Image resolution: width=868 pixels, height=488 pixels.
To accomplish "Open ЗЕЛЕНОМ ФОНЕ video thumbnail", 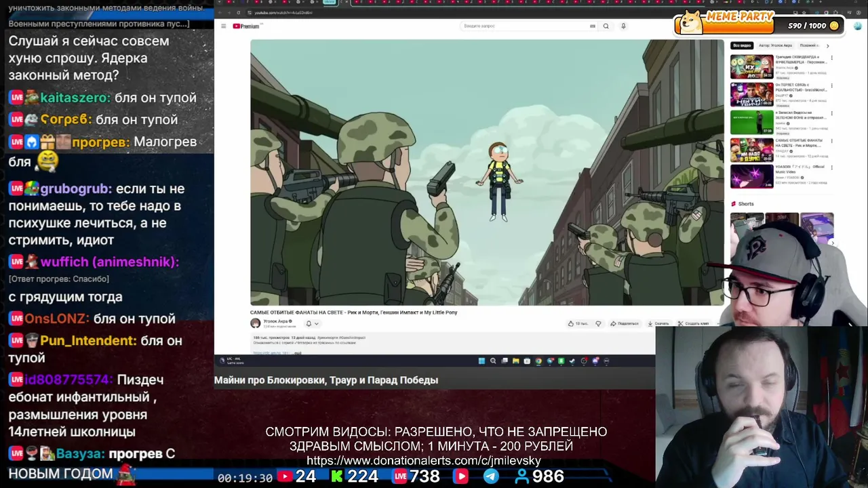I will pyautogui.click(x=752, y=122).
